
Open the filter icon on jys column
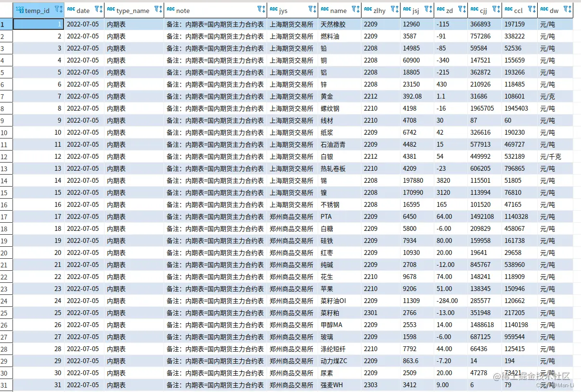click(310, 9)
